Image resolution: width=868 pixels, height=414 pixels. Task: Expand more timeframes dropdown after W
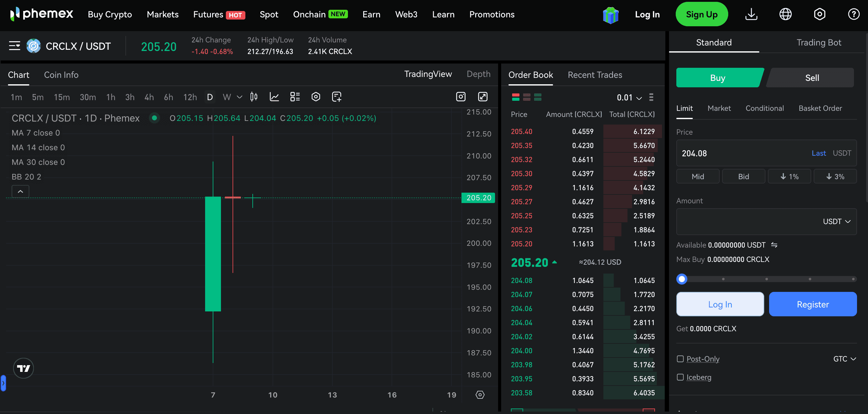(x=240, y=97)
